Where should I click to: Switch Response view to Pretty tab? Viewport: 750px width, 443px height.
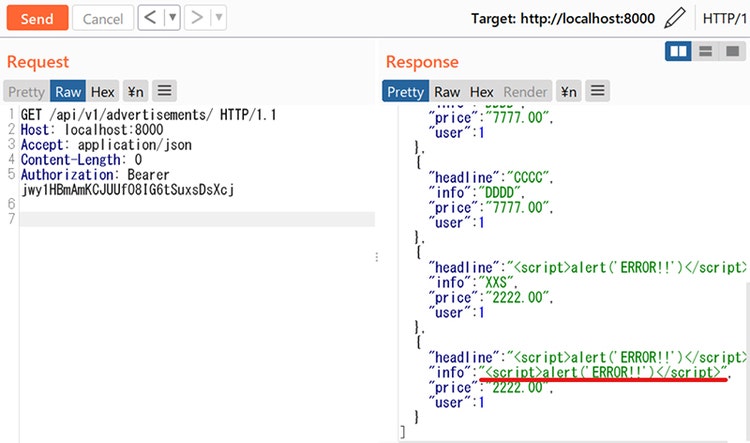click(x=405, y=91)
